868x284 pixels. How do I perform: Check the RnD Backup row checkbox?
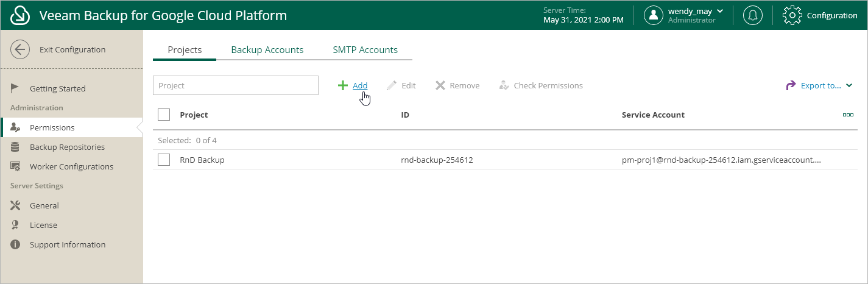164,160
